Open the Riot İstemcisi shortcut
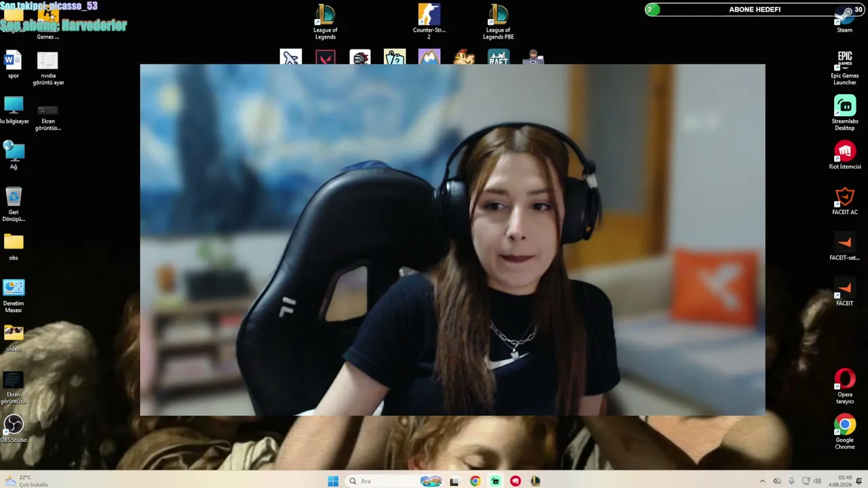This screenshot has height=488, width=868. coord(845,155)
